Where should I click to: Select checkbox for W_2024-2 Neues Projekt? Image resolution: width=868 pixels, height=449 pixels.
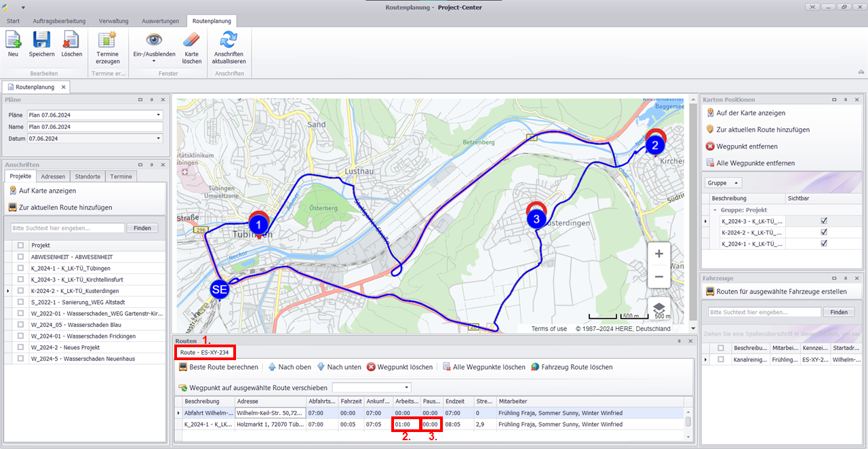point(20,347)
